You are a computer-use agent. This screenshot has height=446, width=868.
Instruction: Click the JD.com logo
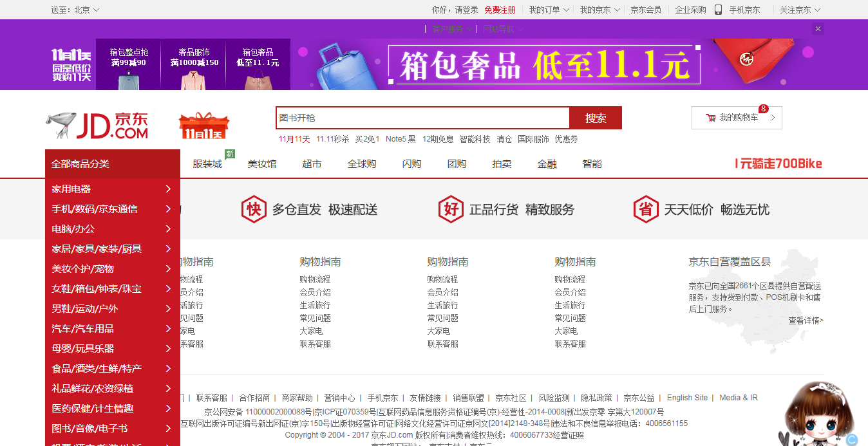coord(97,125)
